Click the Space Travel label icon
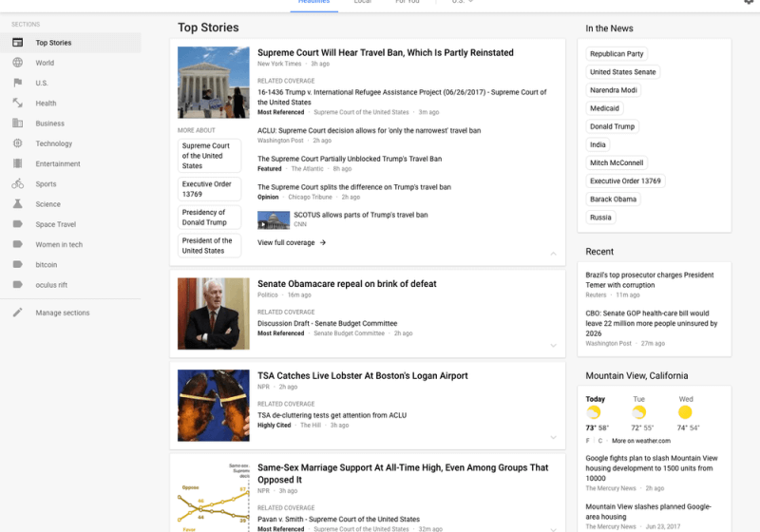760x532 pixels. point(17,224)
